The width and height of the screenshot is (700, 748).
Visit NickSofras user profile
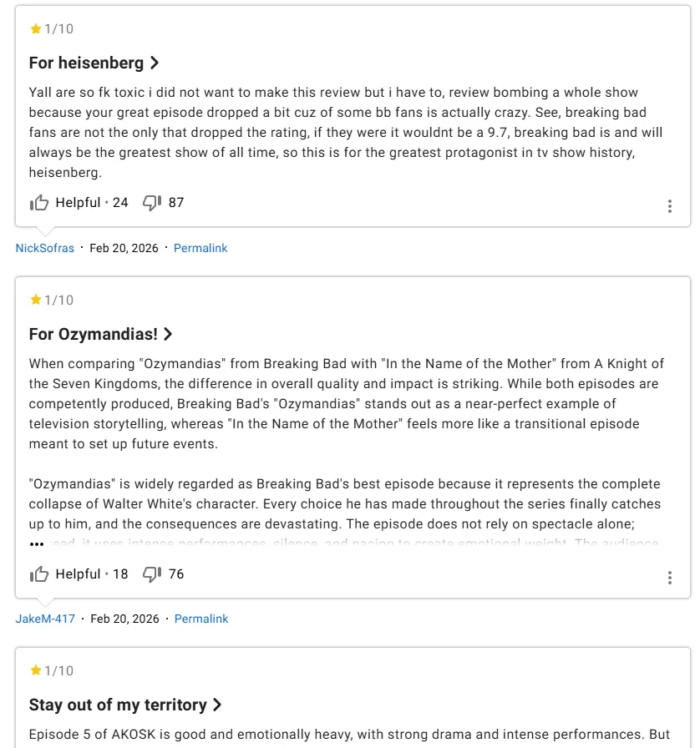[45, 248]
